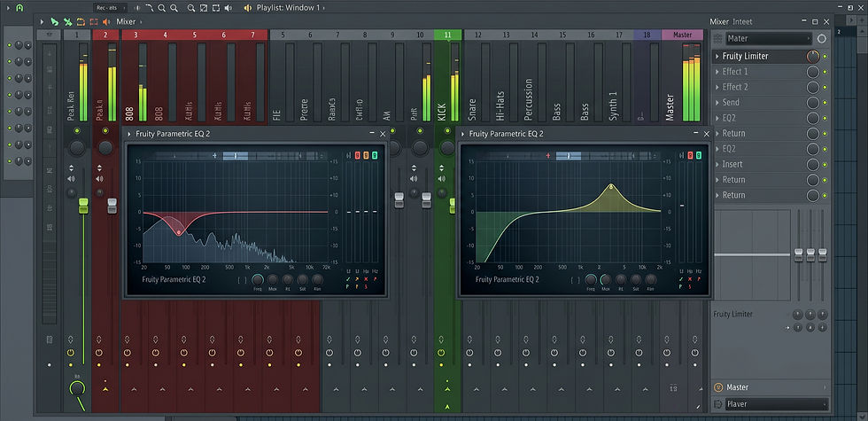Click the orange speaker icon before Playlist title
The image size is (868, 421).
click(x=247, y=8)
